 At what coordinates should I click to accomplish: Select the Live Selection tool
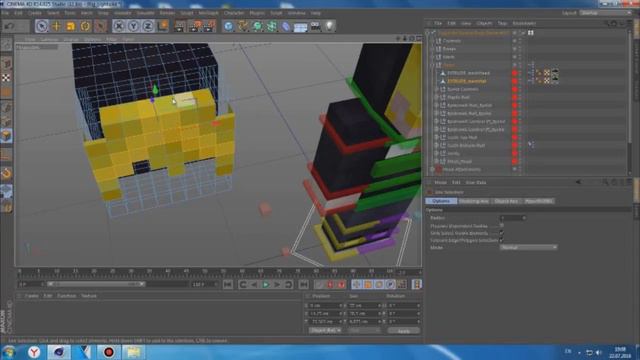pyautogui.click(x=41, y=26)
